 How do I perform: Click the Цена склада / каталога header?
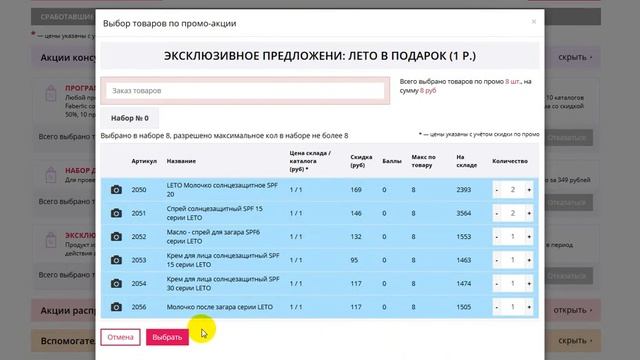[310, 161]
